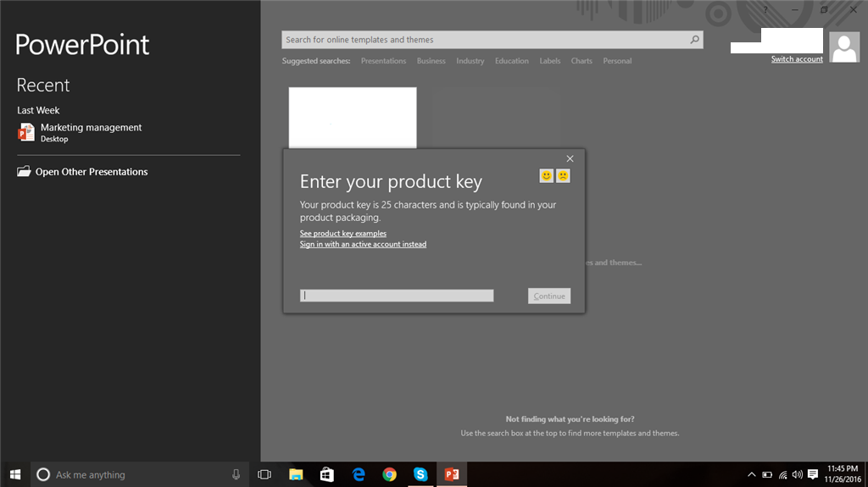Select Business suggested search
Image resolution: width=868 pixels, height=487 pixels.
tap(431, 61)
